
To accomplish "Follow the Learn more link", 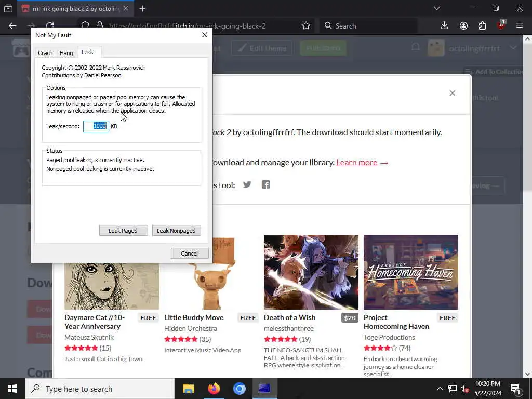I will pyautogui.click(x=356, y=163).
